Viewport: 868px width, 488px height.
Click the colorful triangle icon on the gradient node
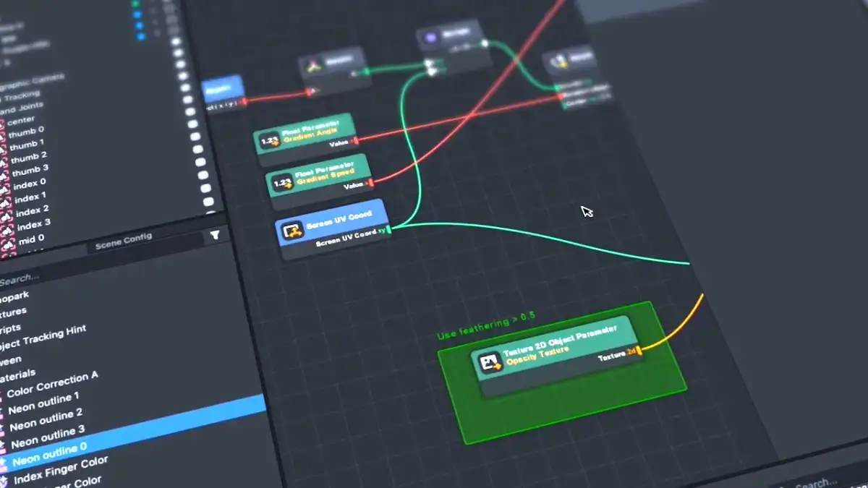[x=314, y=65]
